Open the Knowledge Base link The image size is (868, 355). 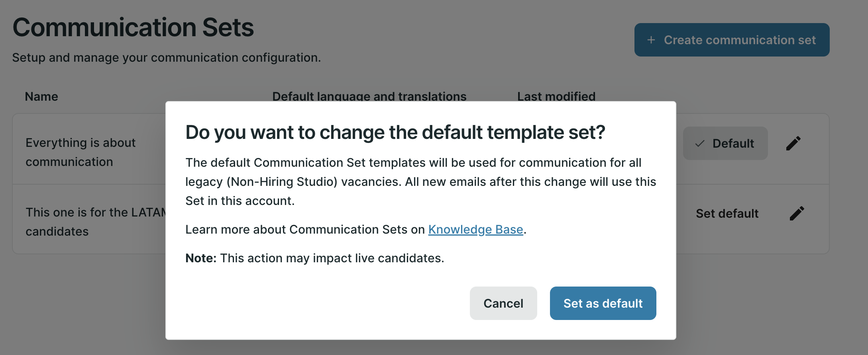[x=475, y=230]
